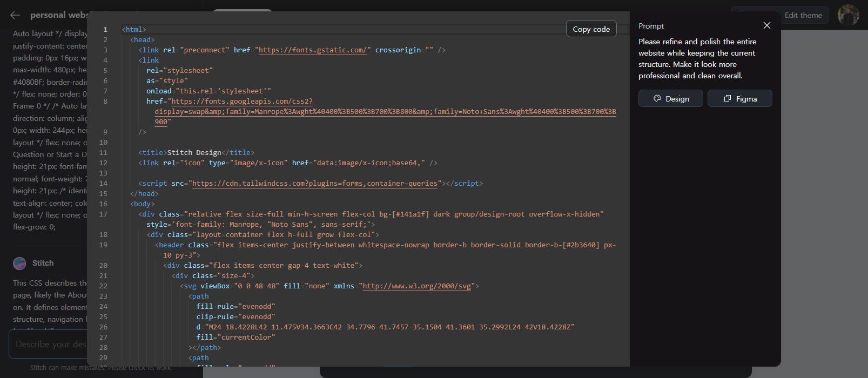Screen dimensions: 868x378
Task: Open the fonts.googleapis.com css2 link
Action: click(x=242, y=102)
